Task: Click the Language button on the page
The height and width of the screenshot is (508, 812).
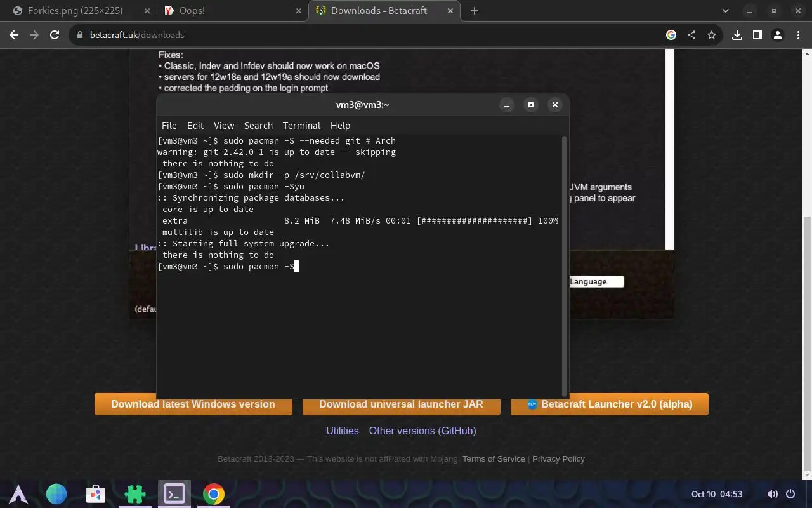Action: point(596,281)
